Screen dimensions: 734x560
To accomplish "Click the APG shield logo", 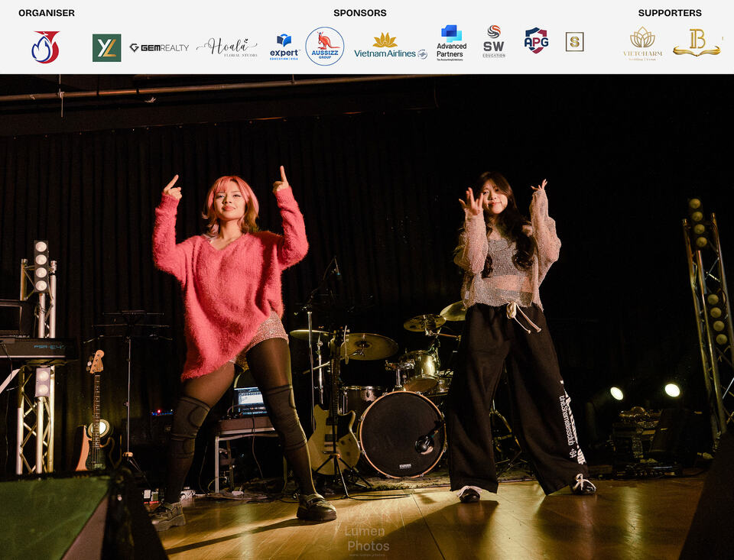I will pos(537,40).
